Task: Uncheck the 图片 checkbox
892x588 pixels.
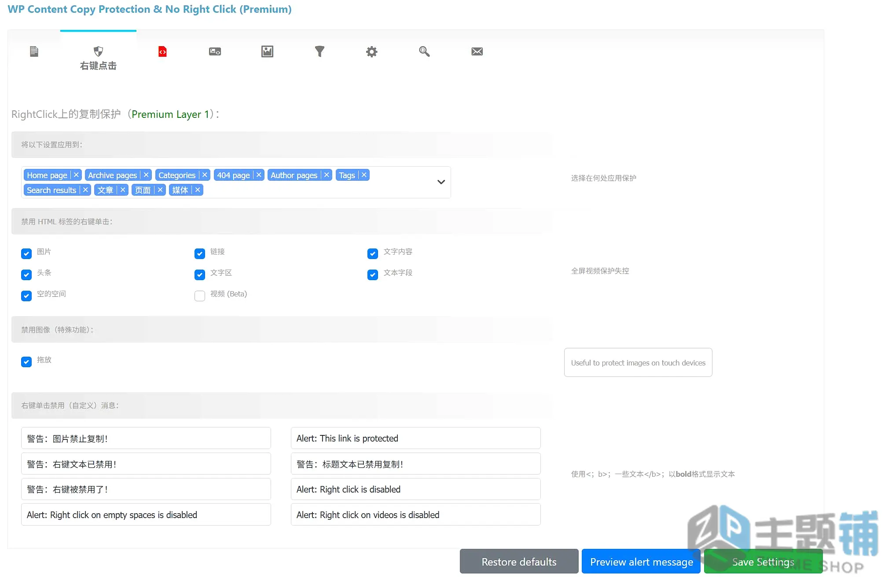Action: tap(26, 254)
